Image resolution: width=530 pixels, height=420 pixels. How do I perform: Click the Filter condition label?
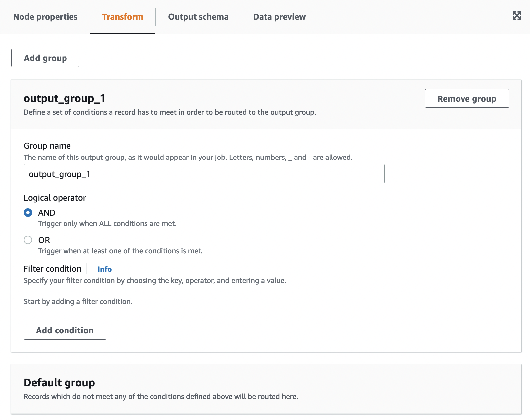[x=53, y=269]
